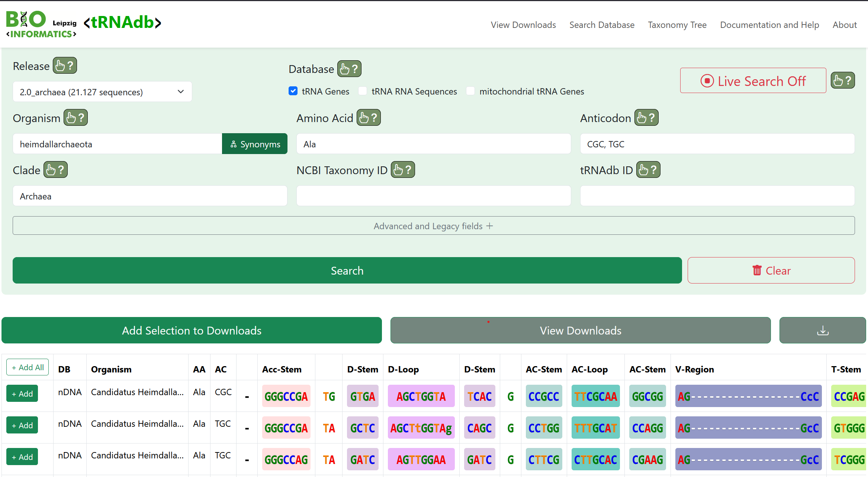Click the CCGCC AC-Stem cell
The height and width of the screenshot is (477, 868).
point(544,396)
